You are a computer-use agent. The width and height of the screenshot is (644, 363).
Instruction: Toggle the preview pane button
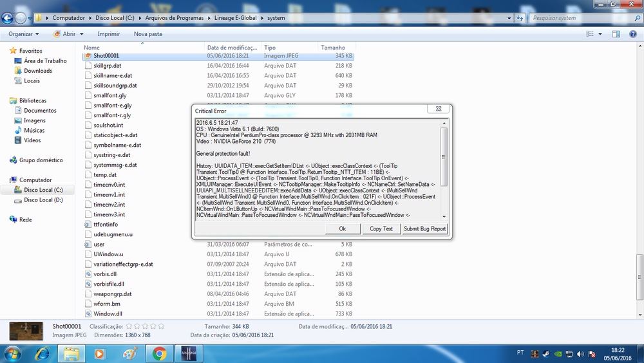coord(616,33)
